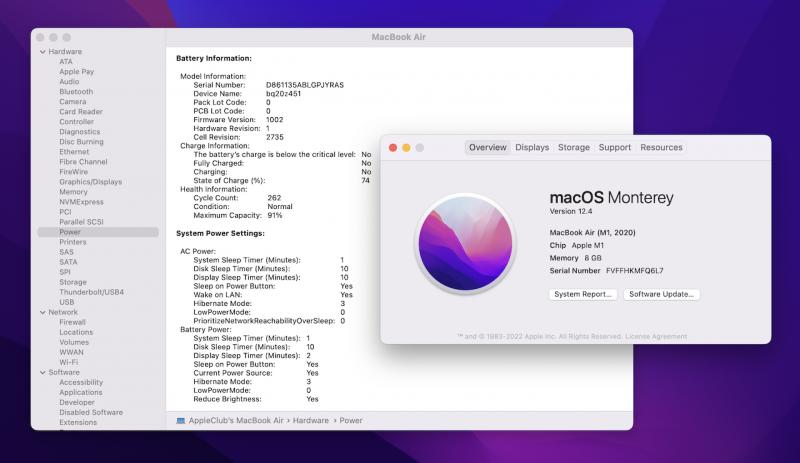Screen dimensions: 800x463
Task: Select Disabled Software in sidebar
Action: click(91, 412)
